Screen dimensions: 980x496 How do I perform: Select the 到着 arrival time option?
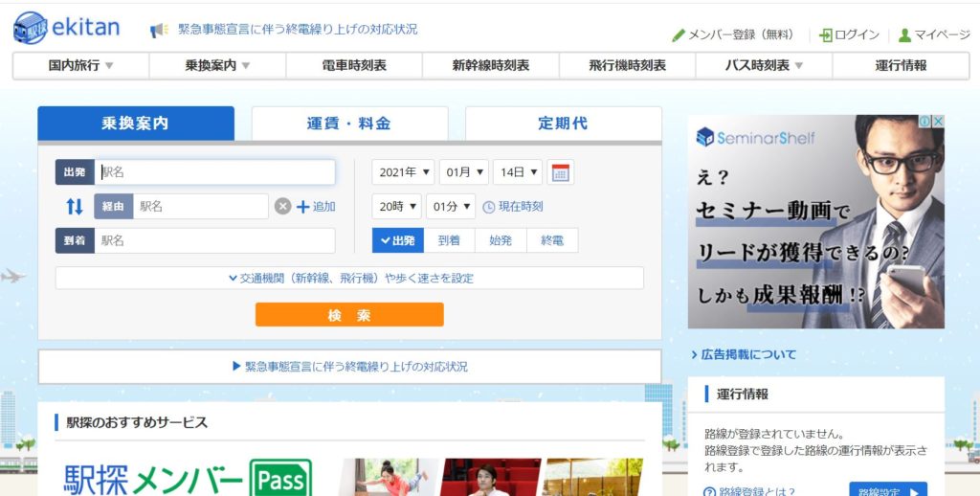click(449, 240)
